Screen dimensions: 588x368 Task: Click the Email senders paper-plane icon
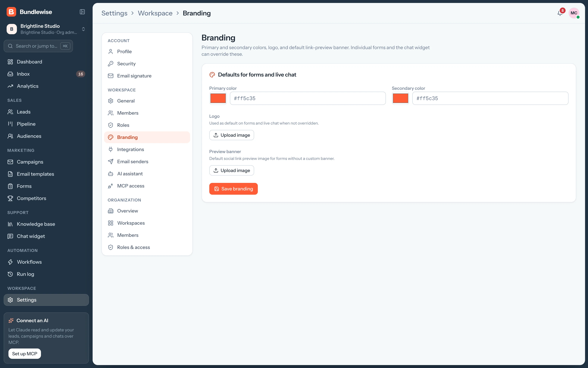click(111, 162)
